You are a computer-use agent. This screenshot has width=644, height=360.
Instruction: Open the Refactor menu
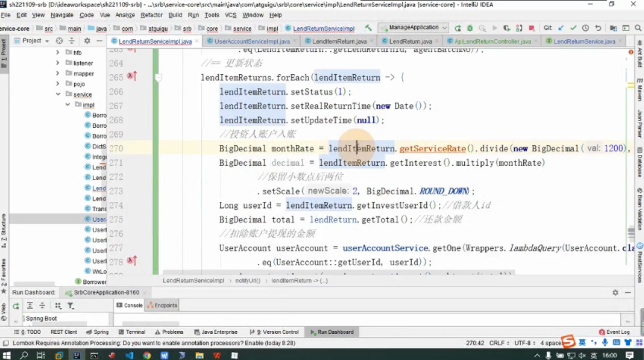152,15
